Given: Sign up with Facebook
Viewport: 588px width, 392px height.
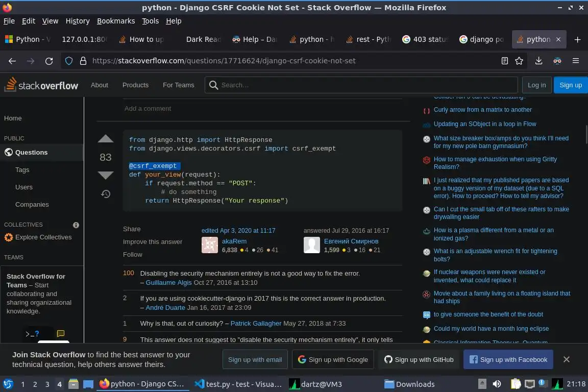Looking at the screenshot, I should 508,359.
